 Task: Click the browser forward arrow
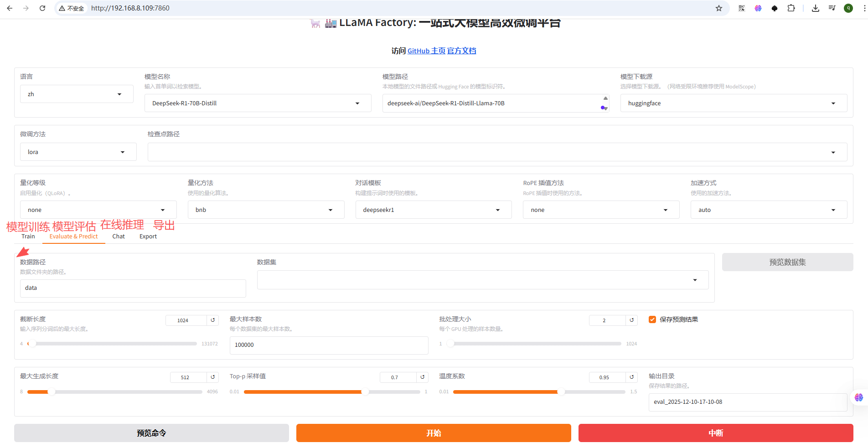(x=26, y=8)
